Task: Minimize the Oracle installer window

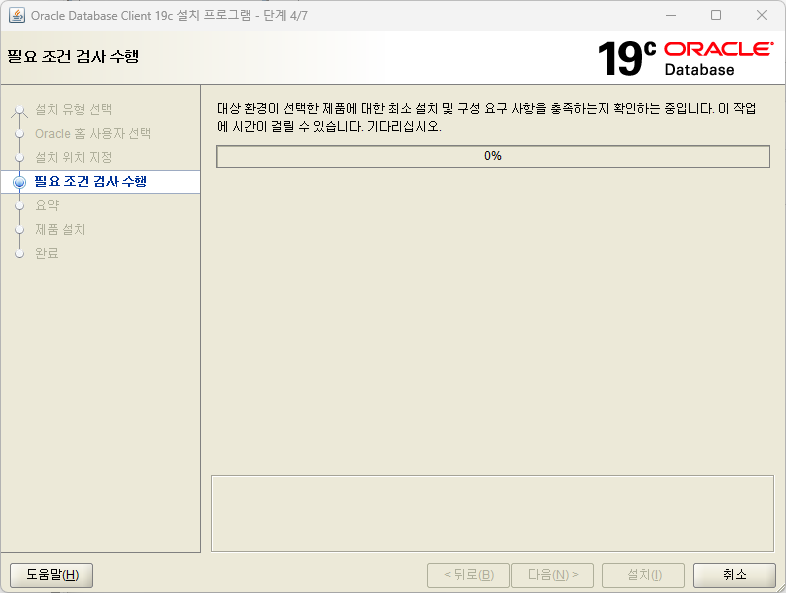Action: [671, 15]
